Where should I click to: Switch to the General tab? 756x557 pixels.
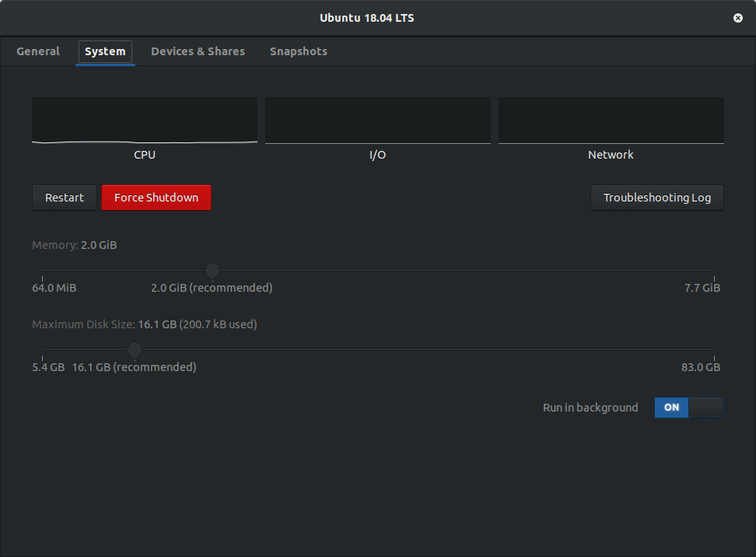click(38, 51)
